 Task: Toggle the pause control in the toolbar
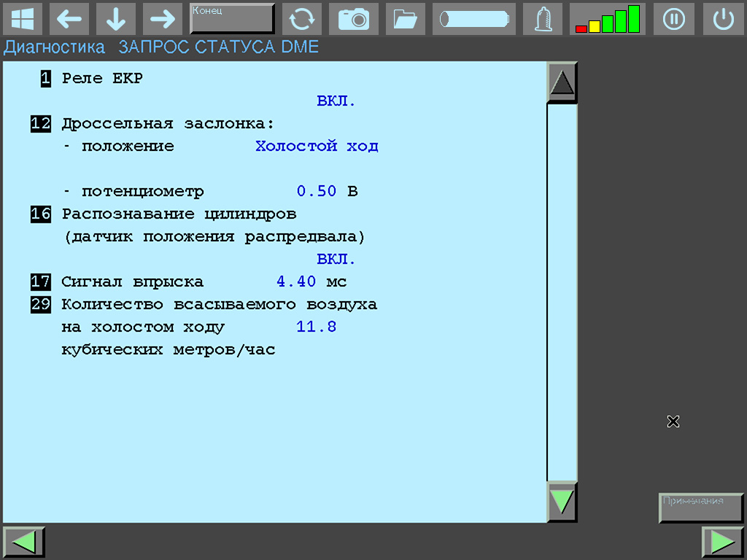pyautogui.click(x=673, y=19)
